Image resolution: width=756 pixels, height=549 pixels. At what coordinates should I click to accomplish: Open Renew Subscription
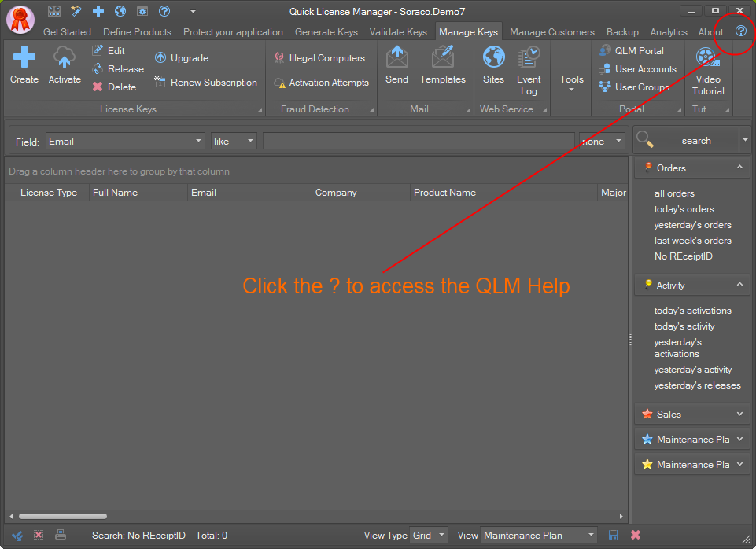[206, 83]
